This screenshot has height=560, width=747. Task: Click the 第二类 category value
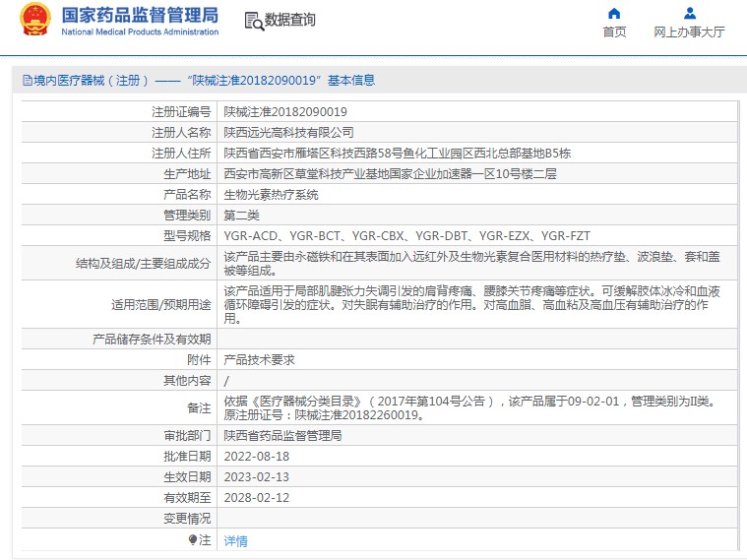[241, 215]
